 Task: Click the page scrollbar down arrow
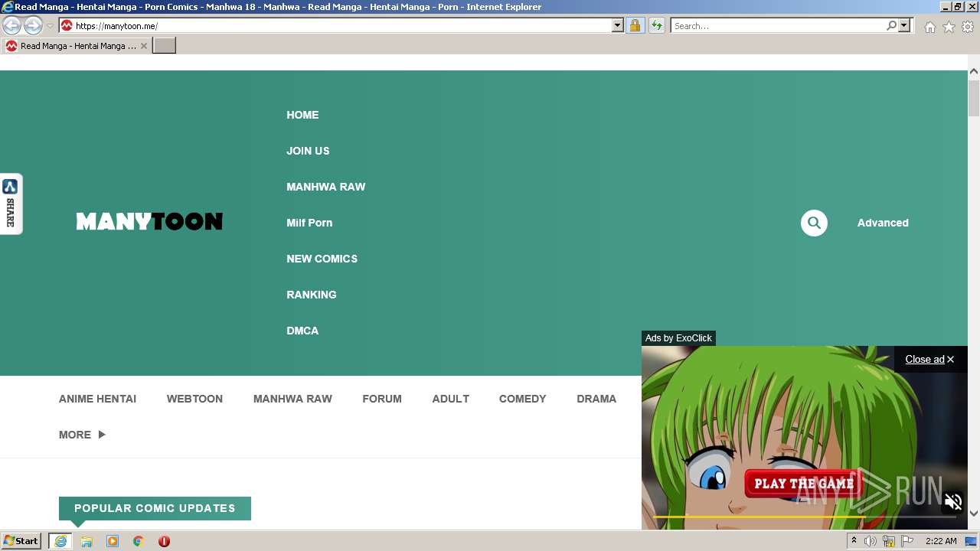pyautogui.click(x=974, y=514)
